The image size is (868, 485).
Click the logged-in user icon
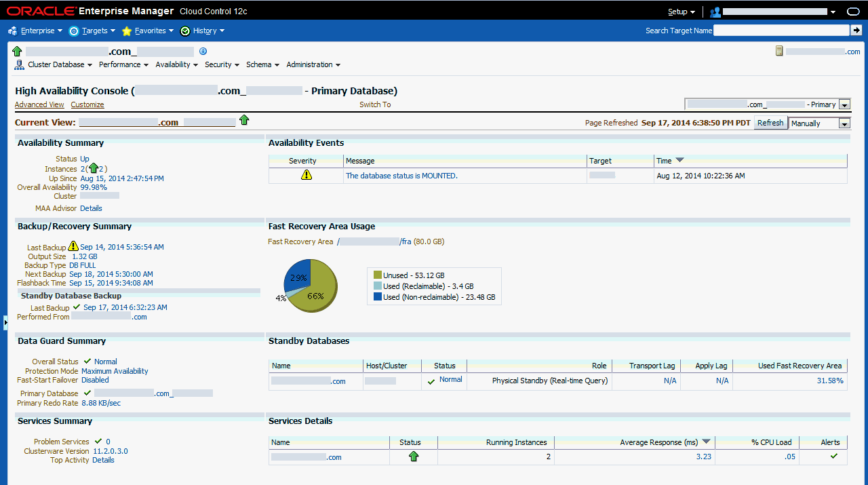[x=715, y=12]
